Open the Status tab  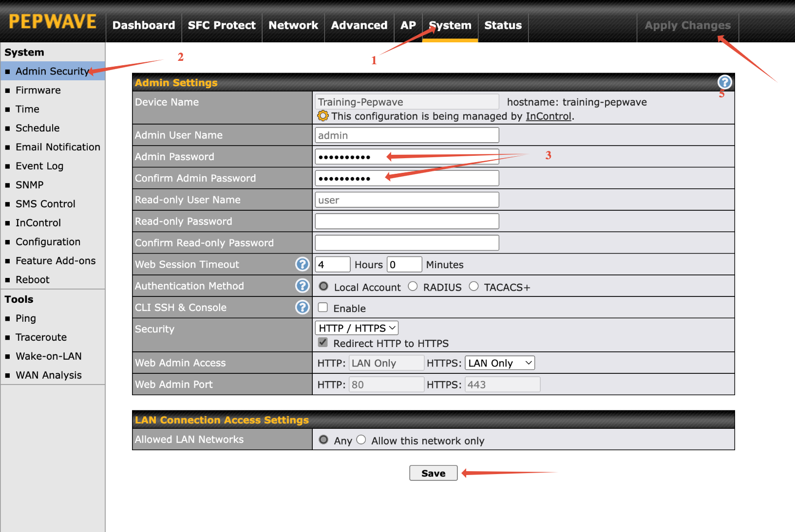[503, 25]
